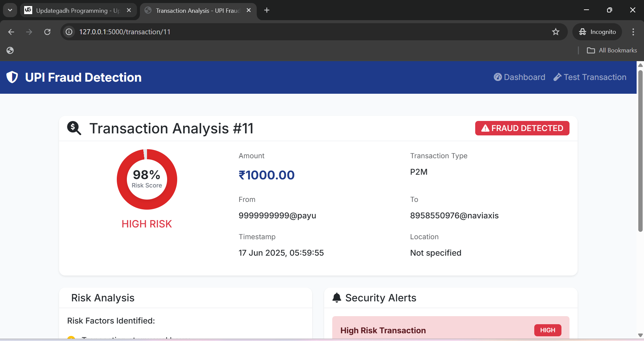
Task: Click the HIGH severity badge
Action: point(547,330)
